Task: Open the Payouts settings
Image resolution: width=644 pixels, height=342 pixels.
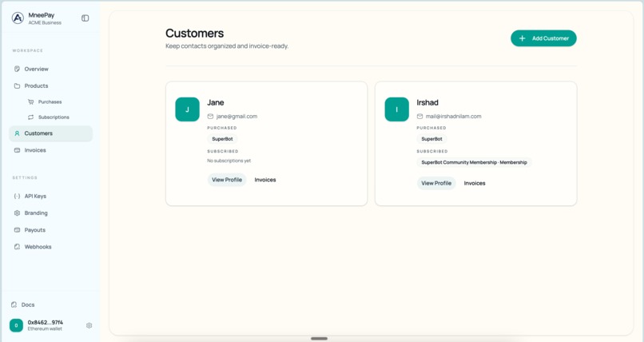Action: [x=51, y=230]
